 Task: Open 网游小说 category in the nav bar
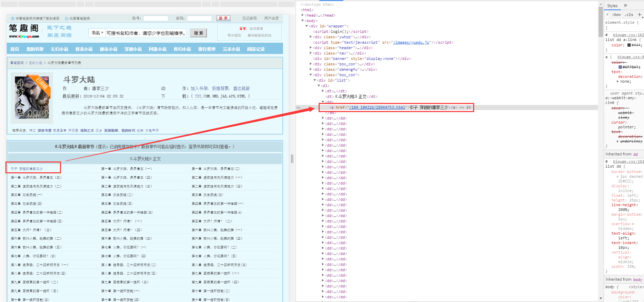[158, 49]
